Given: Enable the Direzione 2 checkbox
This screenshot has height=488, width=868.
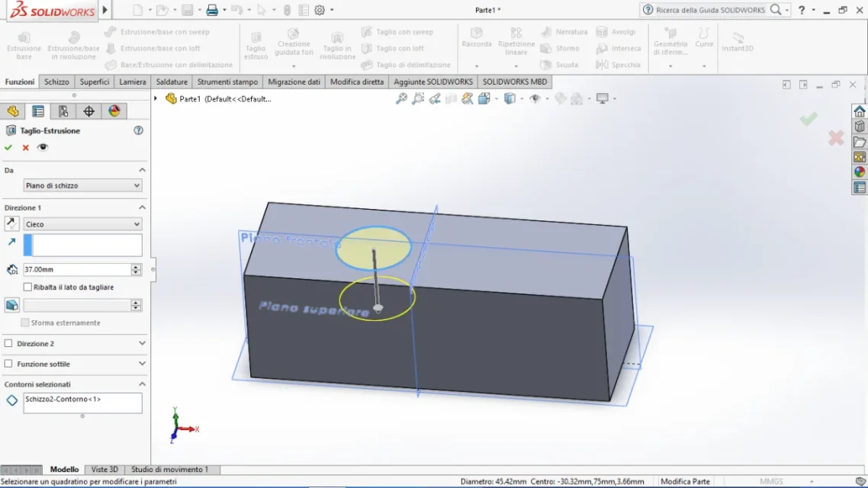Looking at the screenshot, I should click(x=9, y=344).
